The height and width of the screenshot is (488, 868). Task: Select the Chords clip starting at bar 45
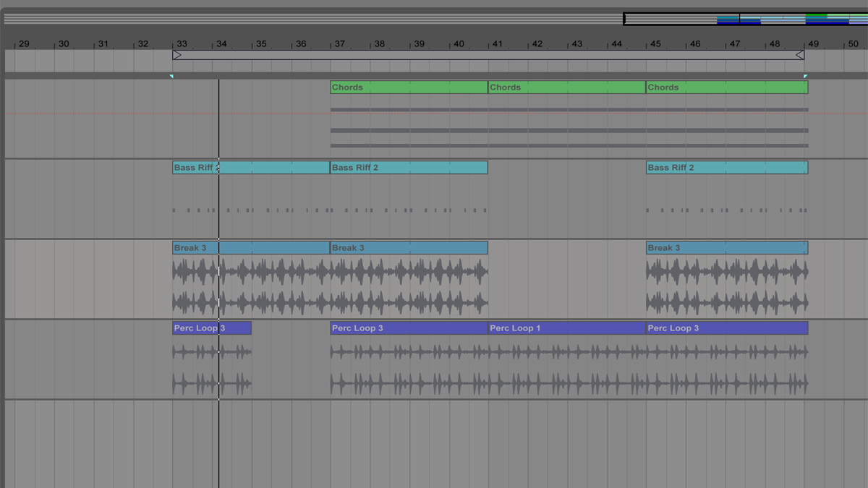click(x=727, y=87)
